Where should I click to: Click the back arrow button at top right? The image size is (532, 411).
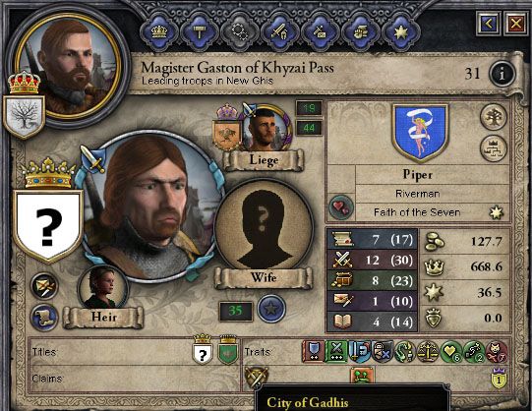[488, 24]
